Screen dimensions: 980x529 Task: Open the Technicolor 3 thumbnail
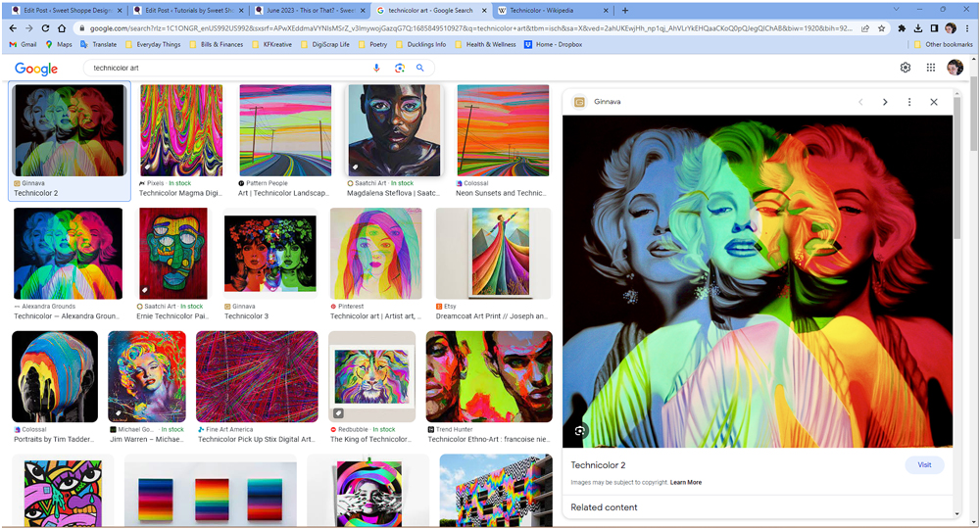(x=270, y=254)
